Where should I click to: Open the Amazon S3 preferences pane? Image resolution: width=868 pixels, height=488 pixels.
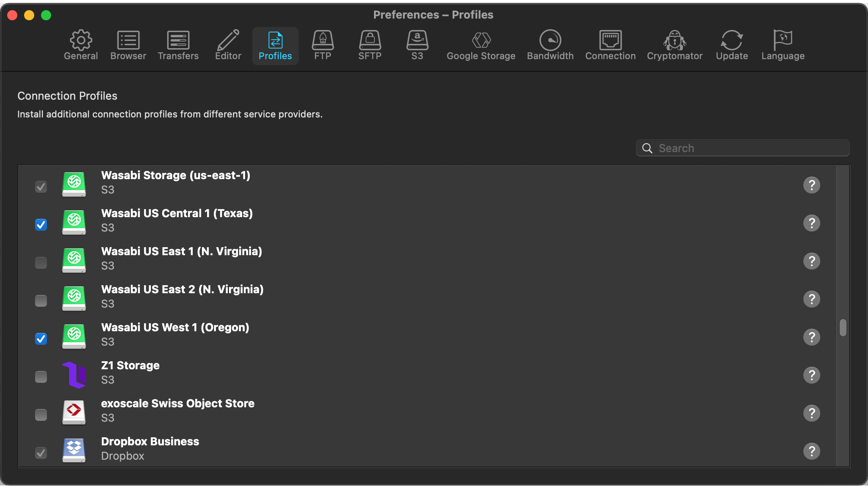tap(417, 46)
